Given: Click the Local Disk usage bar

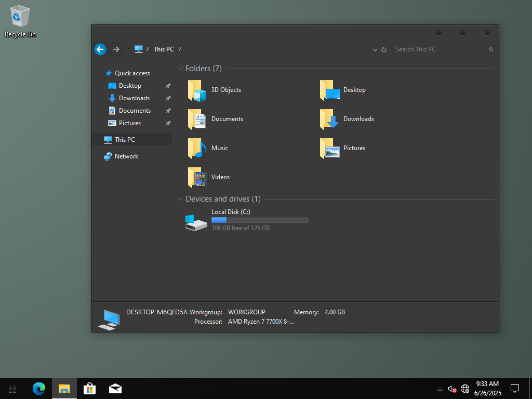Looking at the screenshot, I should [x=260, y=220].
